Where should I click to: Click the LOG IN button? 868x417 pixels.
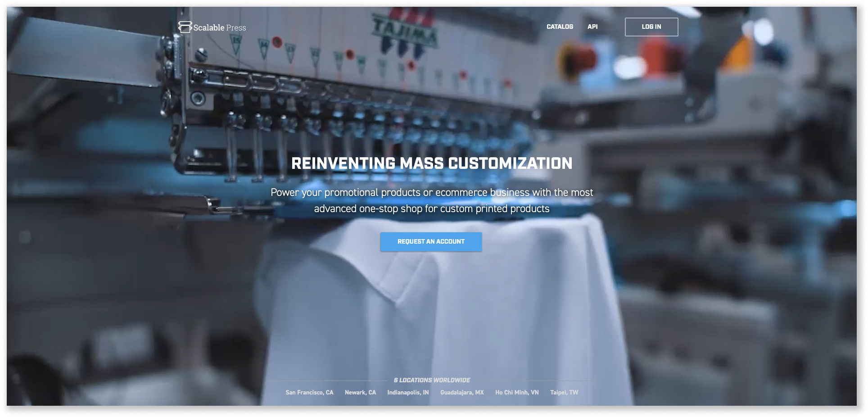(x=651, y=27)
